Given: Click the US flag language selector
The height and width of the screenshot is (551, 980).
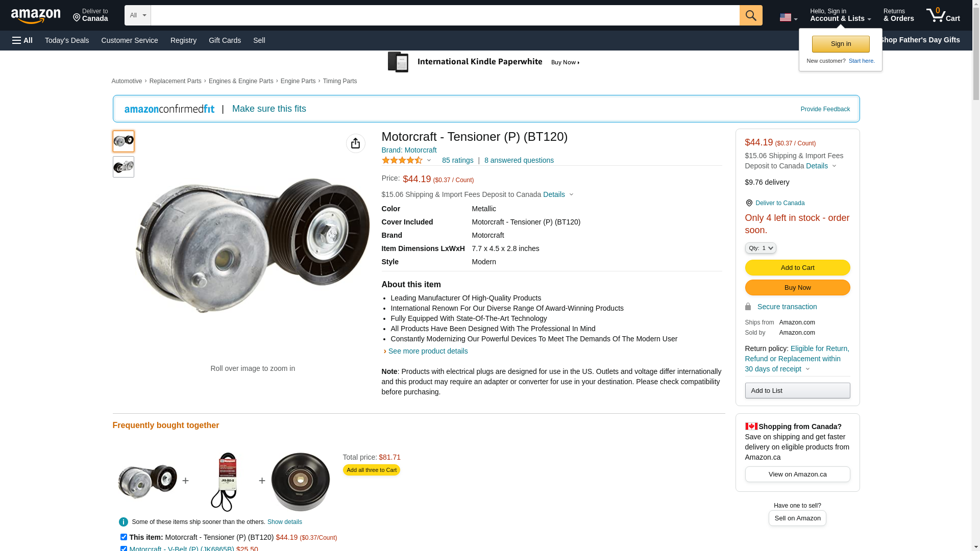Looking at the screenshot, I should [x=788, y=17].
